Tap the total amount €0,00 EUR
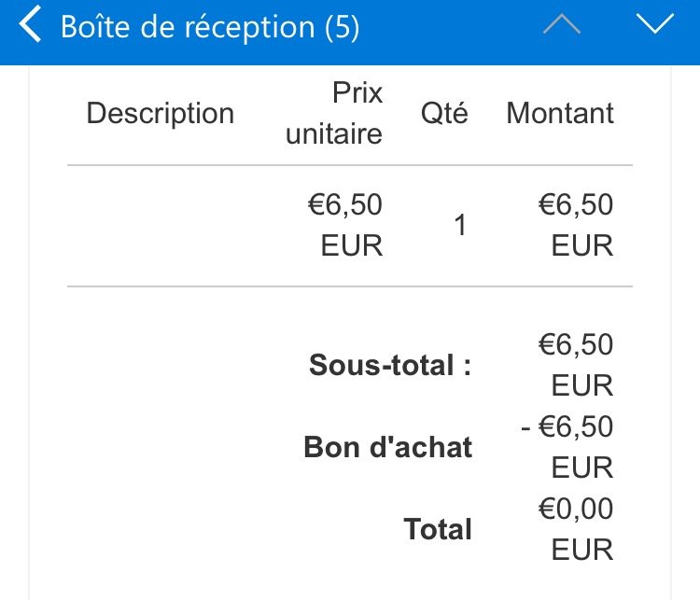The height and width of the screenshot is (600, 700). click(576, 529)
